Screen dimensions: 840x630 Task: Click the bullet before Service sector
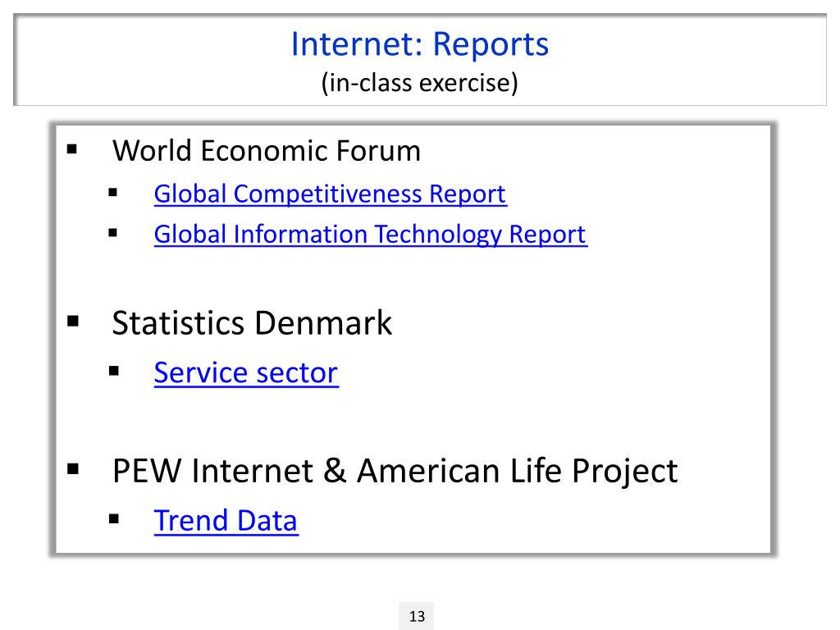click(114, 372)
